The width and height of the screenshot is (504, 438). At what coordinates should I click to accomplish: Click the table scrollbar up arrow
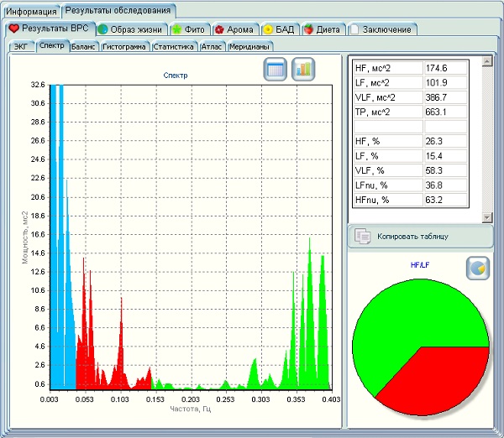click(x=487, y=61)
